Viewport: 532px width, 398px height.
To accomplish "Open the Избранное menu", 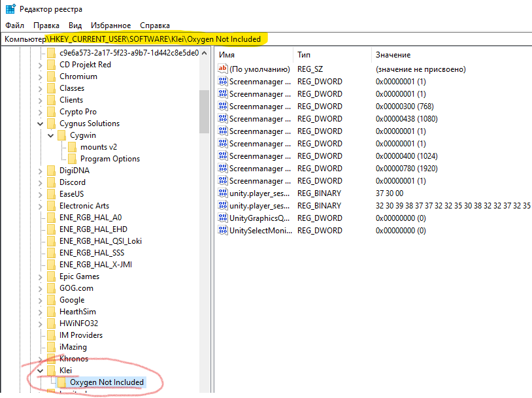I will click(110, 25).
